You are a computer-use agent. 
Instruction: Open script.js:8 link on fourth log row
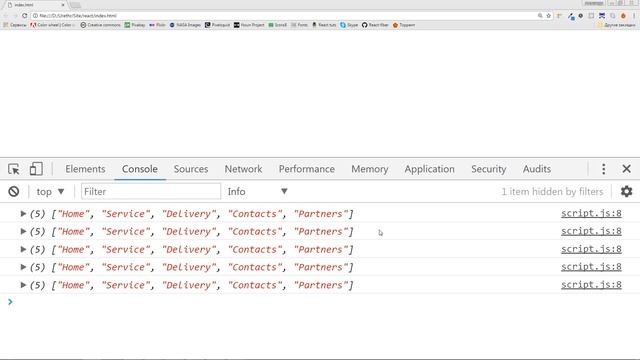(591, 267)
